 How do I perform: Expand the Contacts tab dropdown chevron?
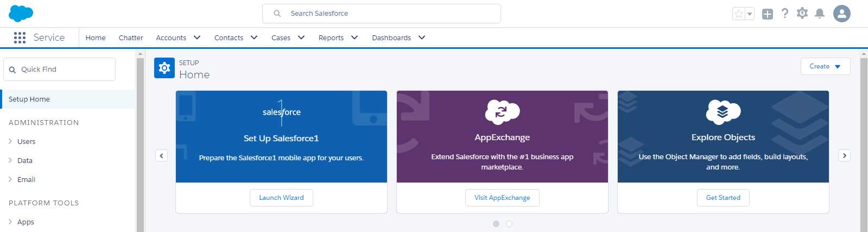[x=254, y=37]
